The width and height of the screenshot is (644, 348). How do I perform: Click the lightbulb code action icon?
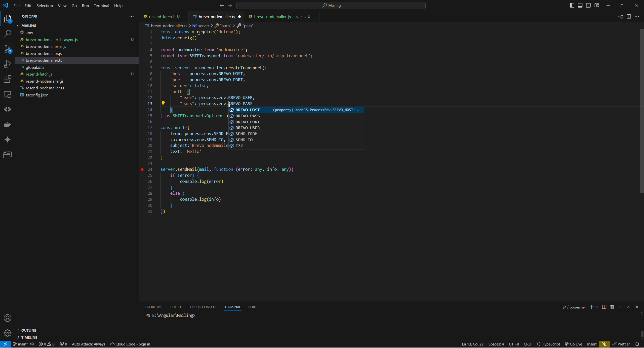pyautogui.click(x=163, y=103)
